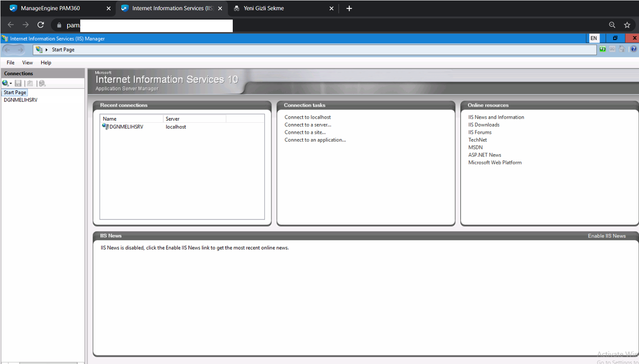
Task: Open the TechNet link
Action: click(478, 140)
